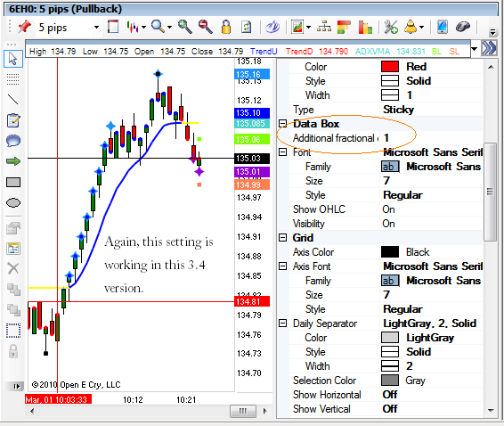Collapse the Grid section
This screenshot has width=504, height=426.
(282, 237)
